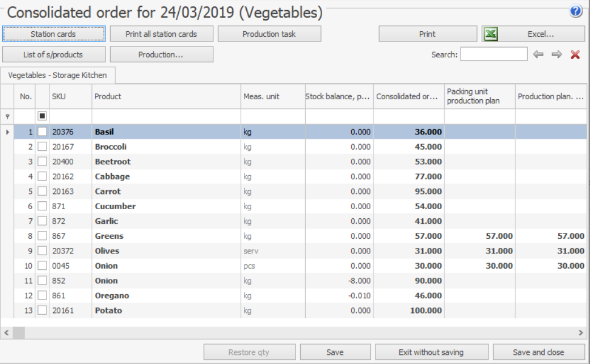Viewport: 590px width, 364px height.
Task: Click the filter row pin icon
Action: 7,116
